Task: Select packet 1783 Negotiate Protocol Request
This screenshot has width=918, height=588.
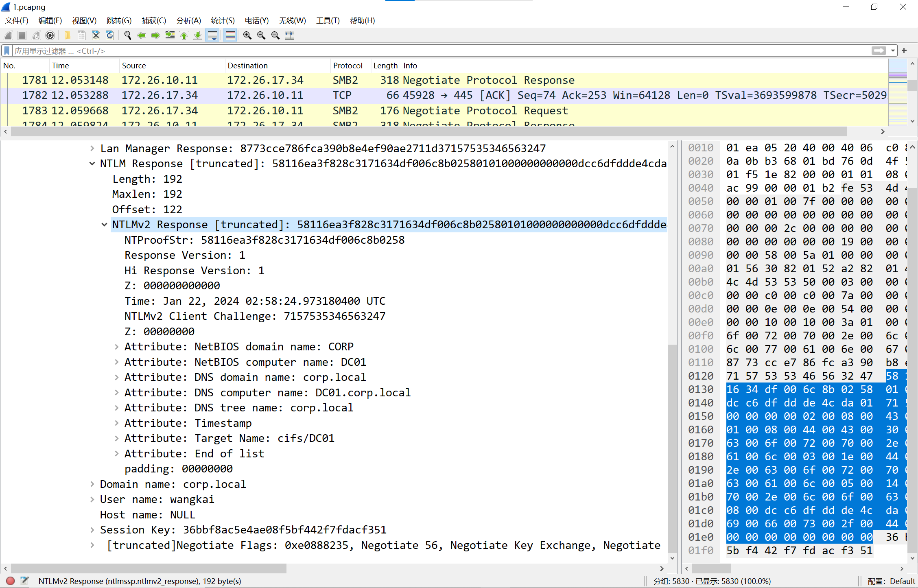Action: pos(444,111)
